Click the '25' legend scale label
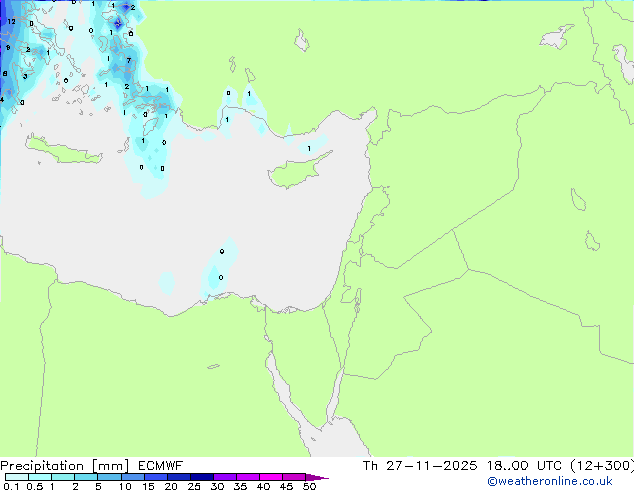Viewport: 634px width, 490px height. click(x=194, y=486)
